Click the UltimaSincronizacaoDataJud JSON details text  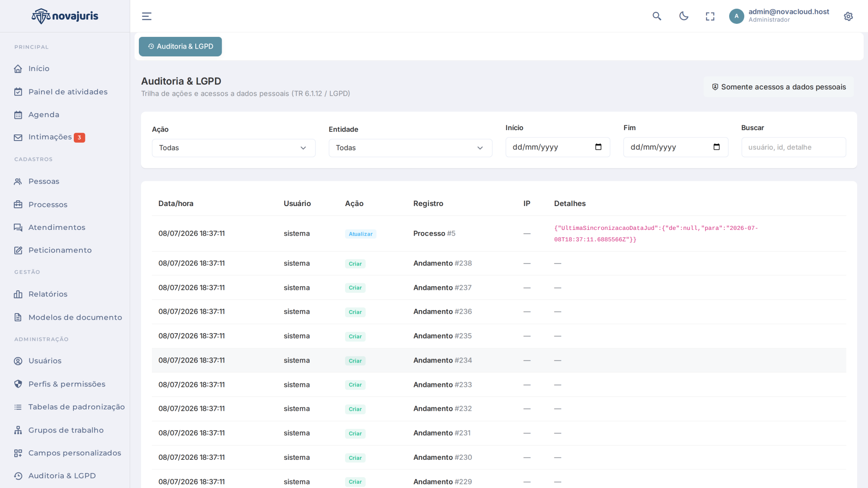(656, 233)
